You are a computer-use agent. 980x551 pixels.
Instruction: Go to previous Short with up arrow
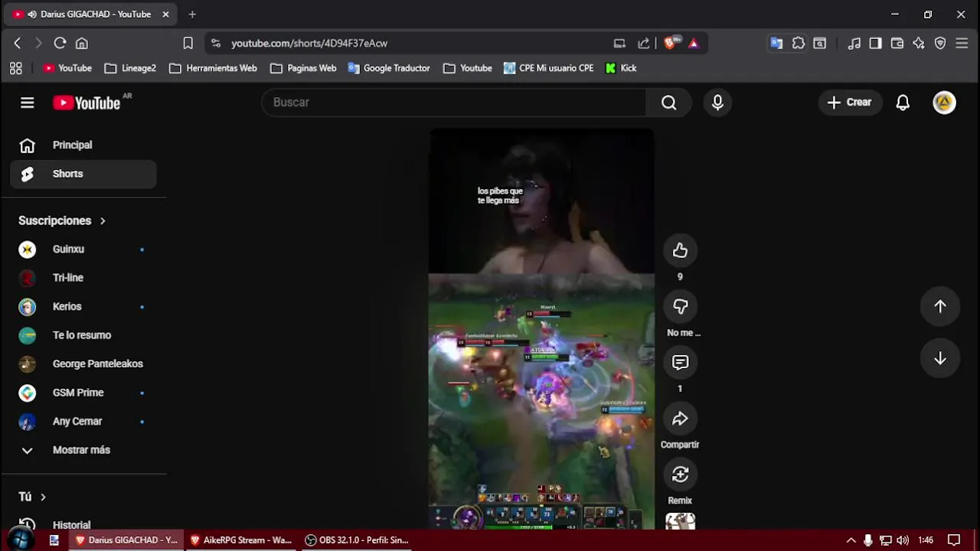coord(940,306)
